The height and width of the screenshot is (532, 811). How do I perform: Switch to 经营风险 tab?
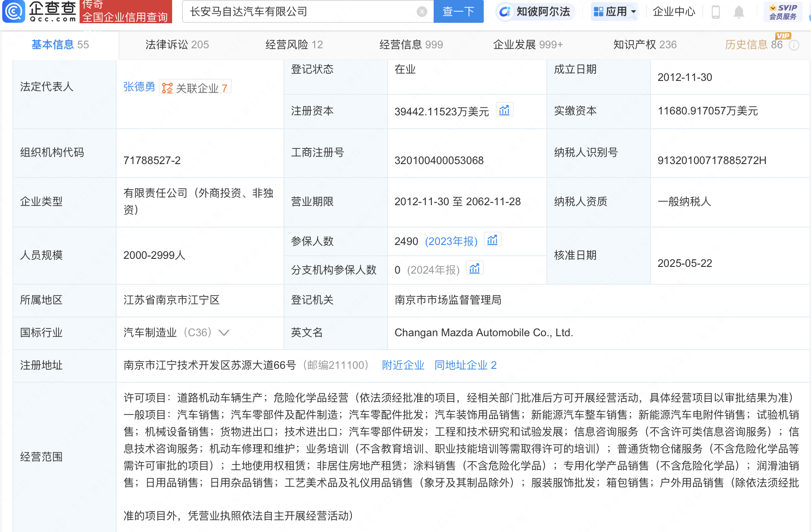[294, 45]
